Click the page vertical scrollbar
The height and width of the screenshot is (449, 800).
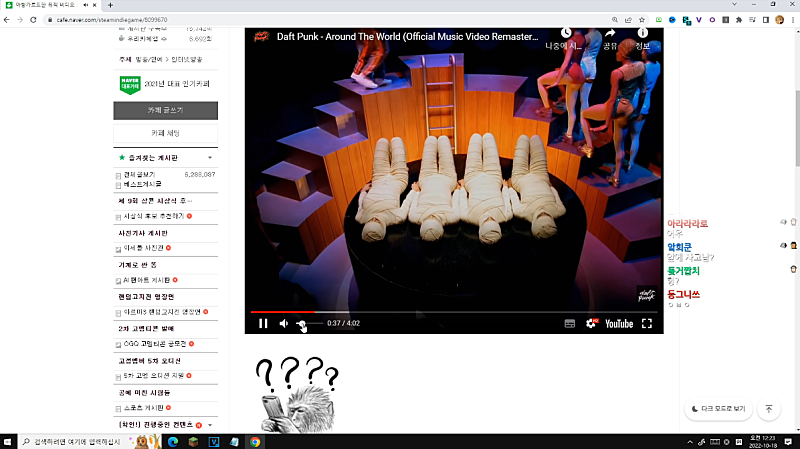[797, 128]
